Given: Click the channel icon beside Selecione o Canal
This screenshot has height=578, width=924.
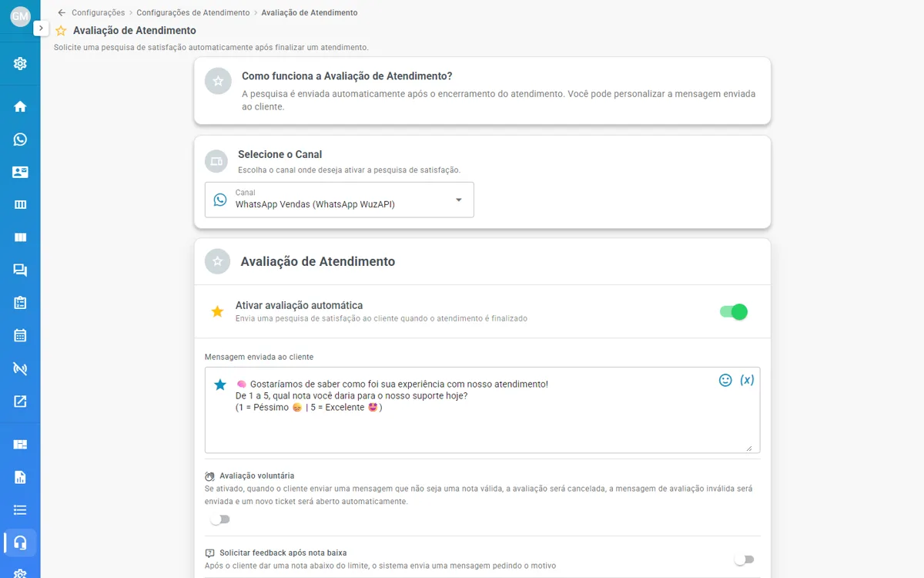Looking at the screenshot, I should (216, 161).
